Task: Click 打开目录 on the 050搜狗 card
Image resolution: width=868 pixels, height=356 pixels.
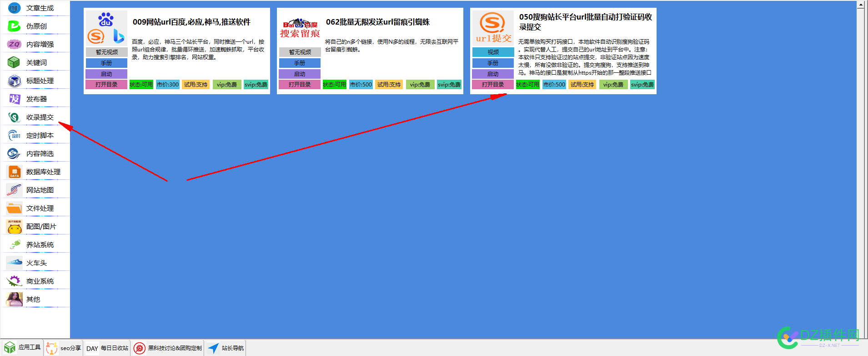Action: coord(493,84)
